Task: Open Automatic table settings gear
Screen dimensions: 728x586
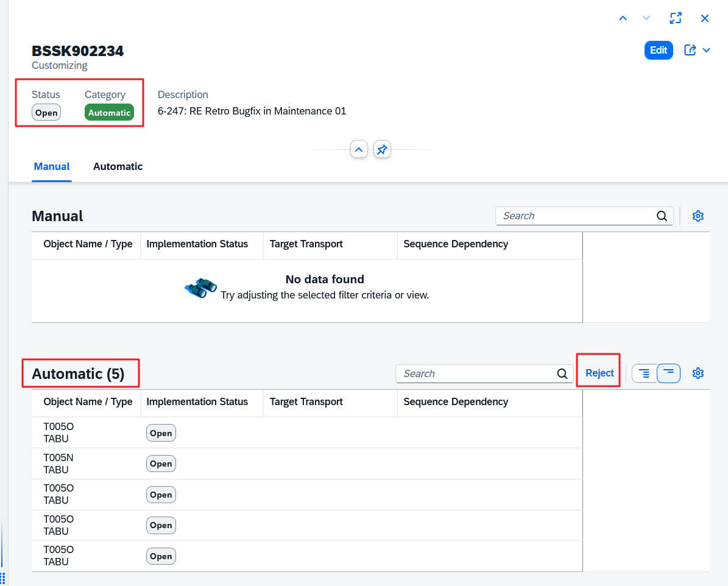Action: pos(698,373)
